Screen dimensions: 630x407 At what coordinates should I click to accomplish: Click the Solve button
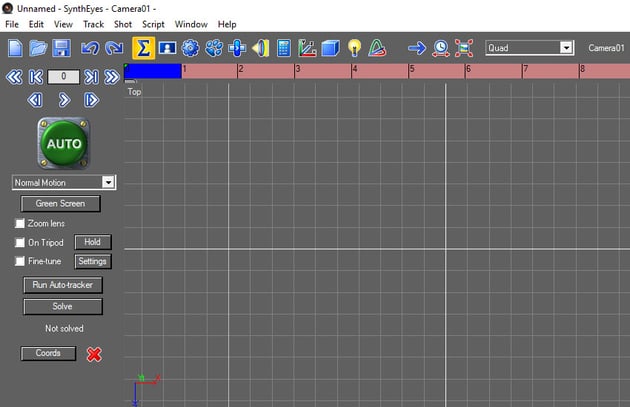[63, 307]
